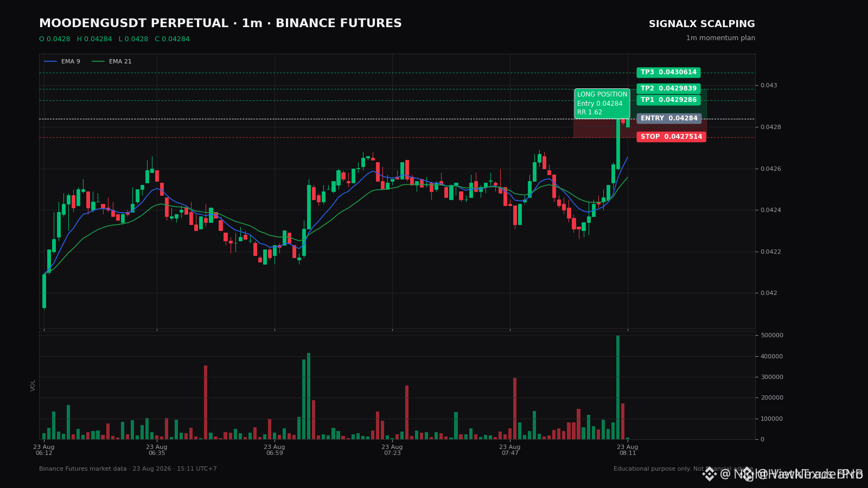Click the 100000 volume axis tick
The width and height of the screenshot is (868, 488).
pos(772,419)
